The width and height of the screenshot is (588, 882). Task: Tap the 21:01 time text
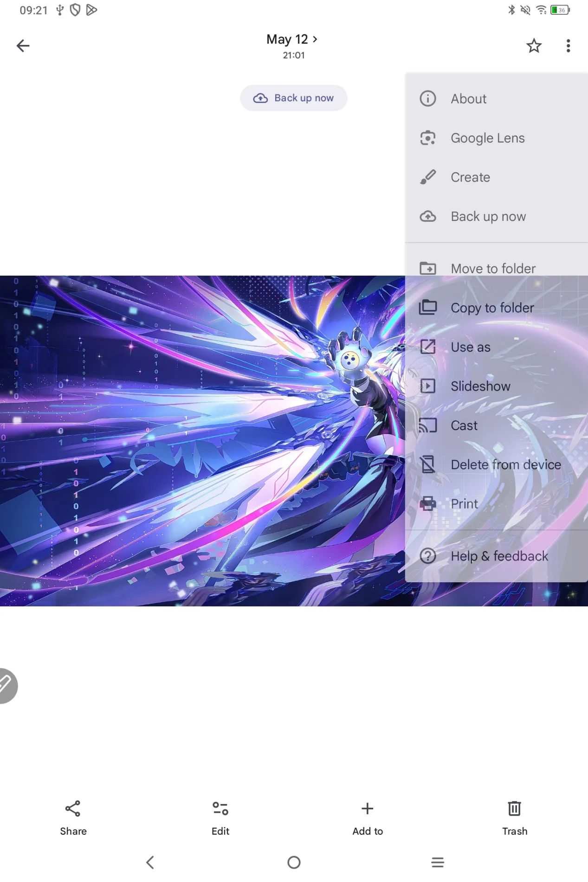pyautogui.click(x=294, y=55)
